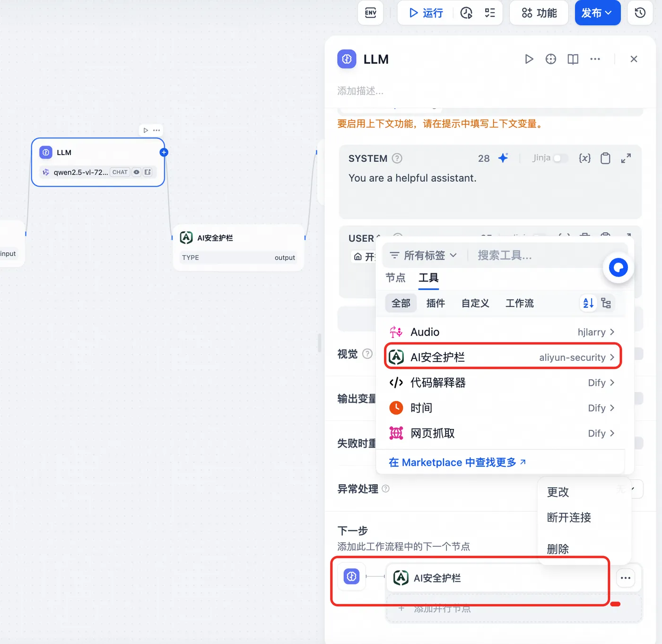Select the 工作流 tool filter
This screenshot has height=644, width=662.
(520, 303)
